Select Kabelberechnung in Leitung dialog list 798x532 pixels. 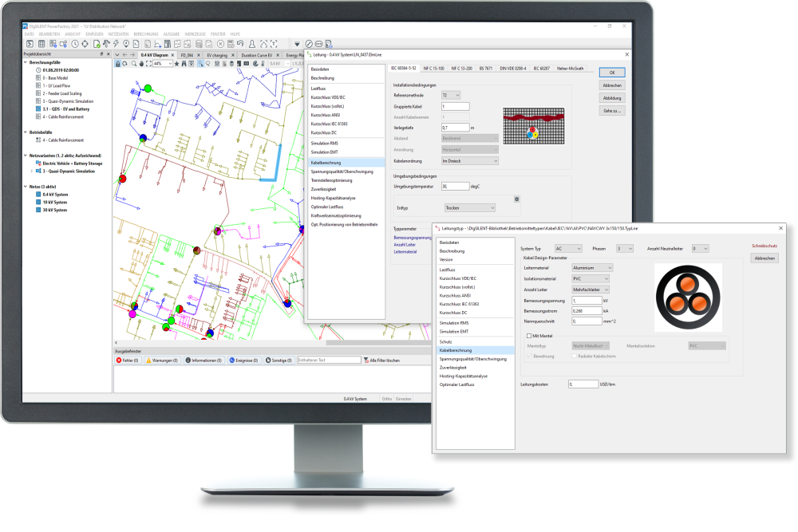[x=346, y=163]
